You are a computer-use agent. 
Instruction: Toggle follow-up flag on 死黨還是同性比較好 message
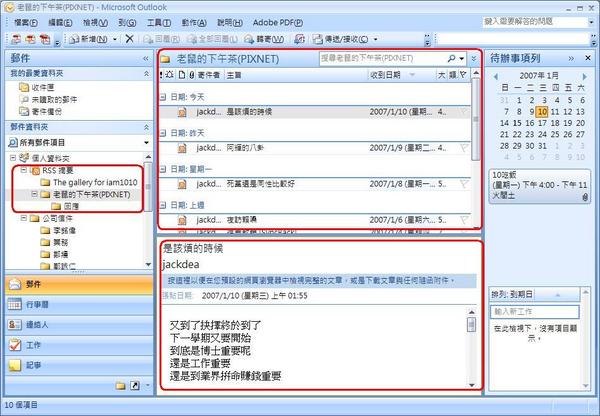pyautogui.click(x=463, y=184)
